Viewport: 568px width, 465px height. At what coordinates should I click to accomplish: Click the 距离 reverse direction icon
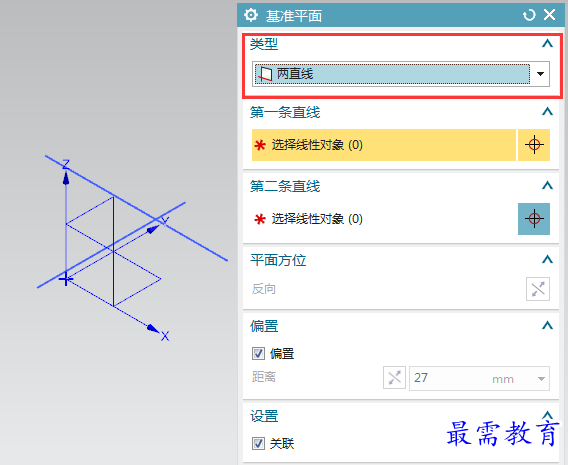394,378
